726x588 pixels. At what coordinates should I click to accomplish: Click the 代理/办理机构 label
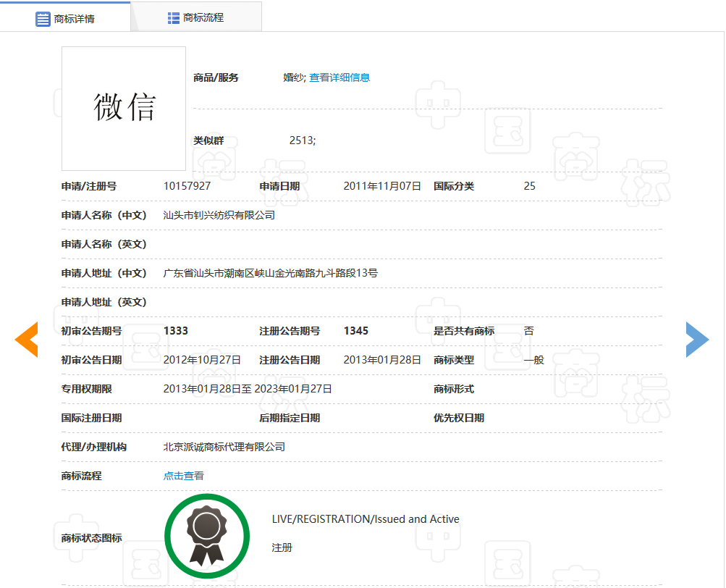[x=94, y=447]
